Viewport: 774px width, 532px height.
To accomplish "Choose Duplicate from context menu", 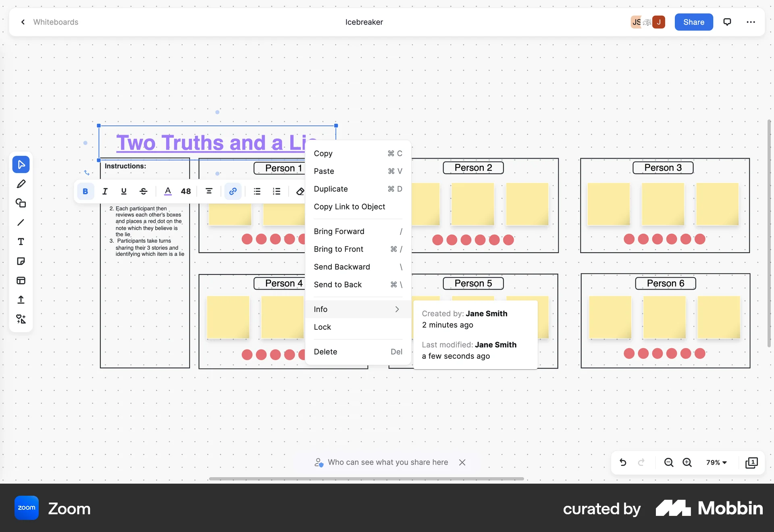I will click(x=331, y=189).
